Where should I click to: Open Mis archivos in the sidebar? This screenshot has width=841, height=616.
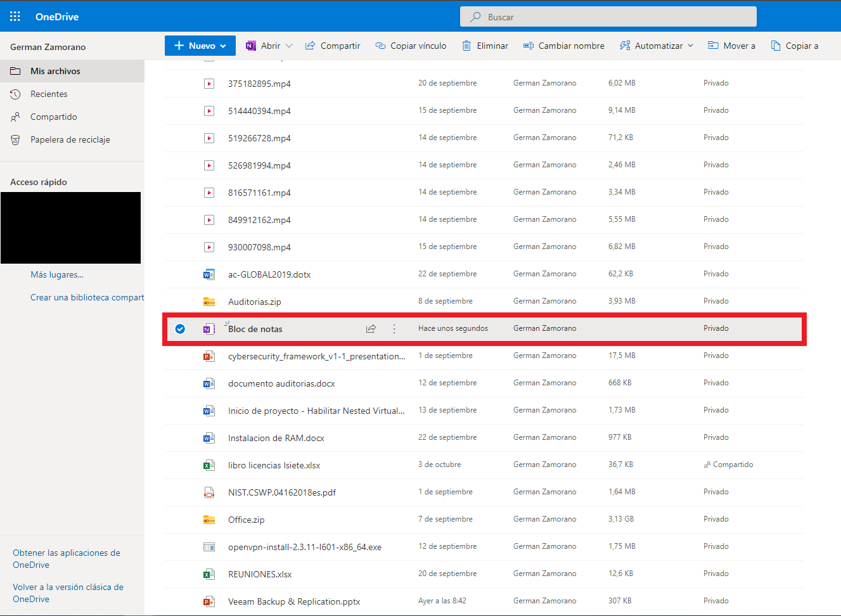(x=72, y=71)
